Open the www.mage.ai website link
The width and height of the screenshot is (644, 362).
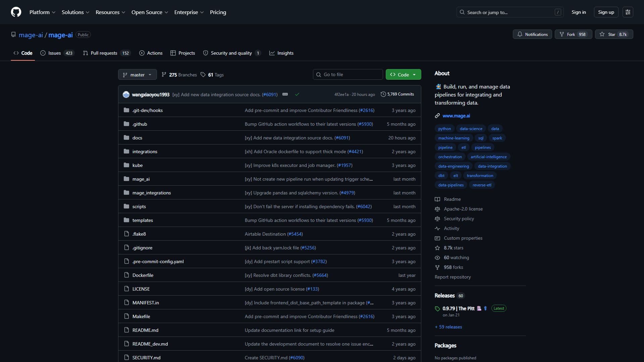click(x=456, y=116)
